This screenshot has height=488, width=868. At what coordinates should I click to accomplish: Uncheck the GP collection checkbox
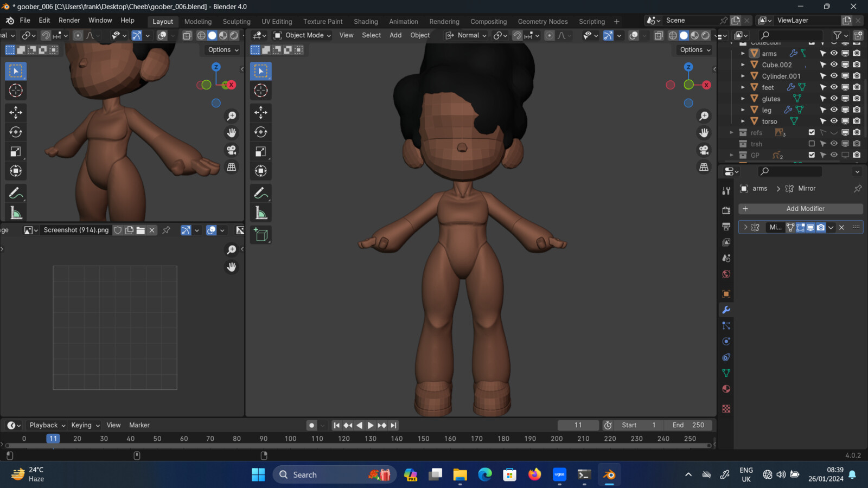812,155
